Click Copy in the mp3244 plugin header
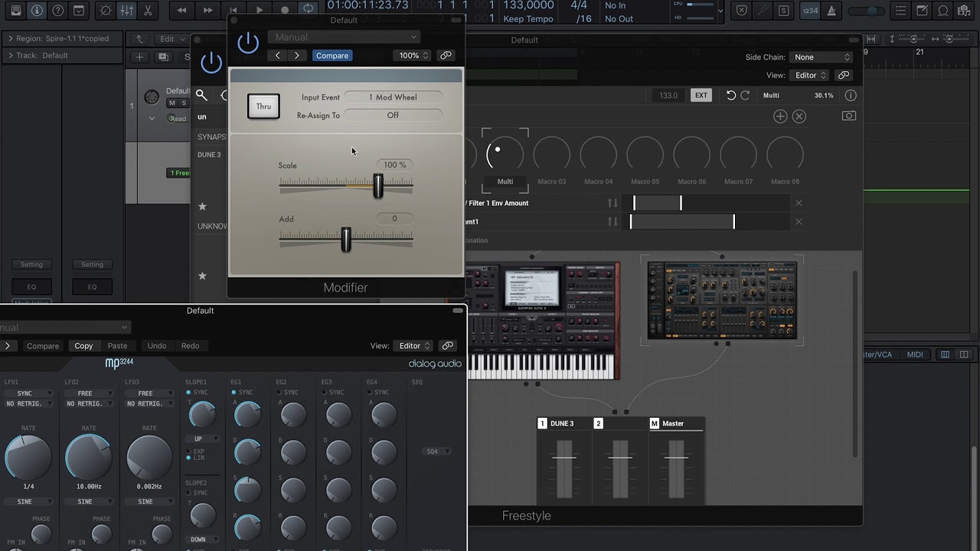The height and width of the screenshot is (551, 980). [83, 346]
